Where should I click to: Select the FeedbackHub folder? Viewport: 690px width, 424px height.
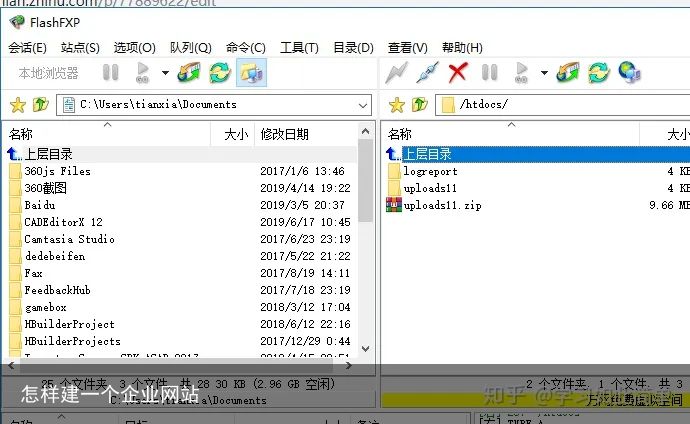click(x=180, y=290)
